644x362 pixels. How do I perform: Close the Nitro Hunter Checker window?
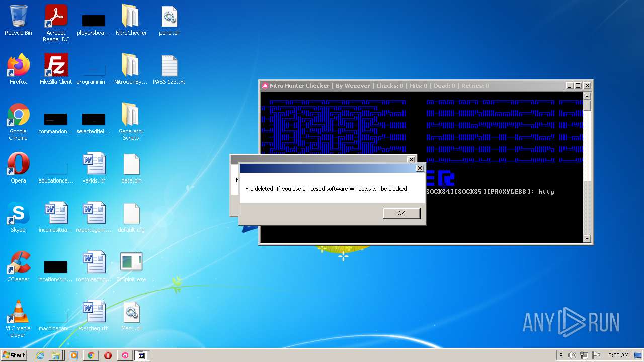[587, 86]
